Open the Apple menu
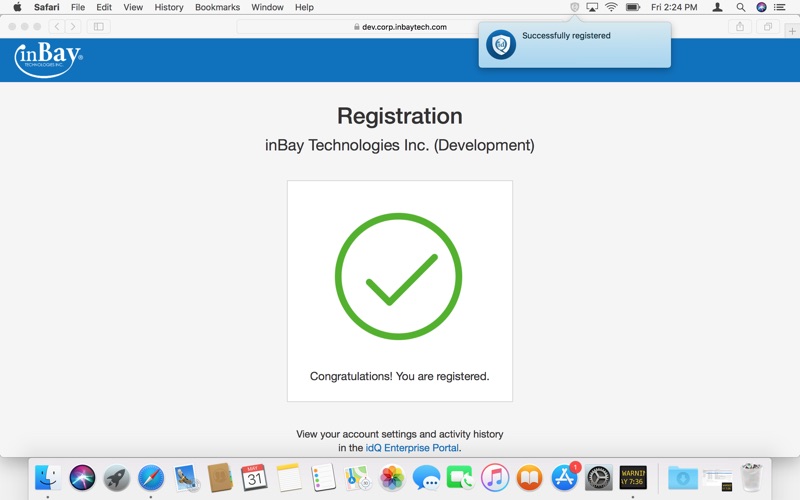Screen dimensions: 800x500 [x=17, y=7]
